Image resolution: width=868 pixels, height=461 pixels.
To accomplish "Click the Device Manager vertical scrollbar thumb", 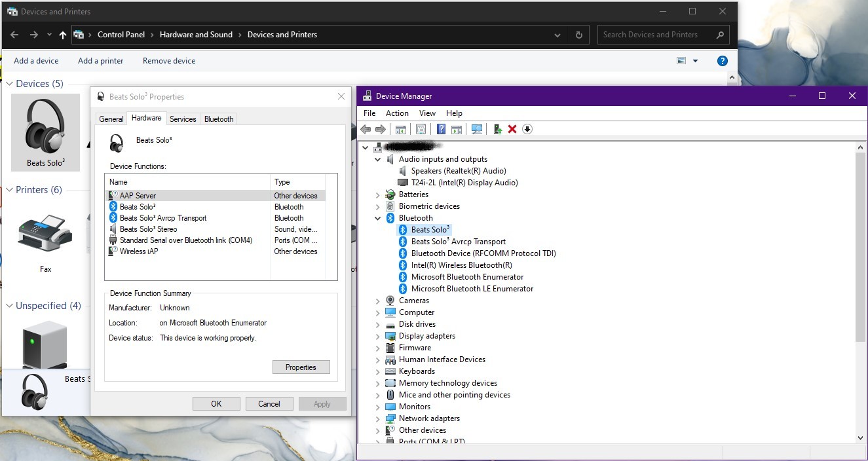I will [x=860, y=248].
